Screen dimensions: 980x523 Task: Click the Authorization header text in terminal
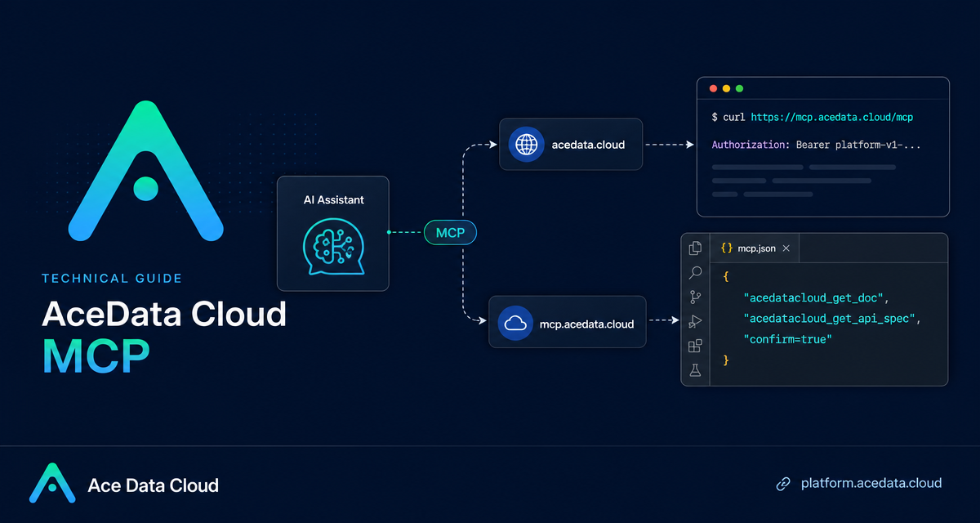pos(751,145)
